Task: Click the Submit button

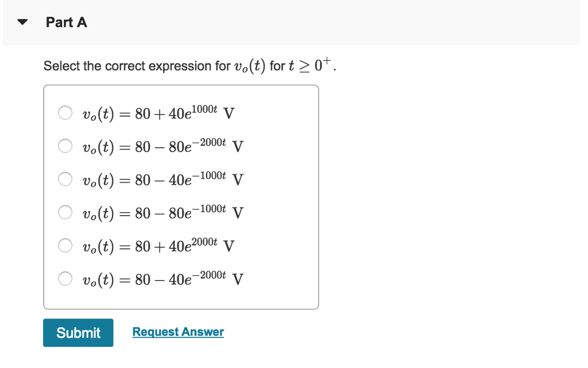Action: (x=78, y=332)
